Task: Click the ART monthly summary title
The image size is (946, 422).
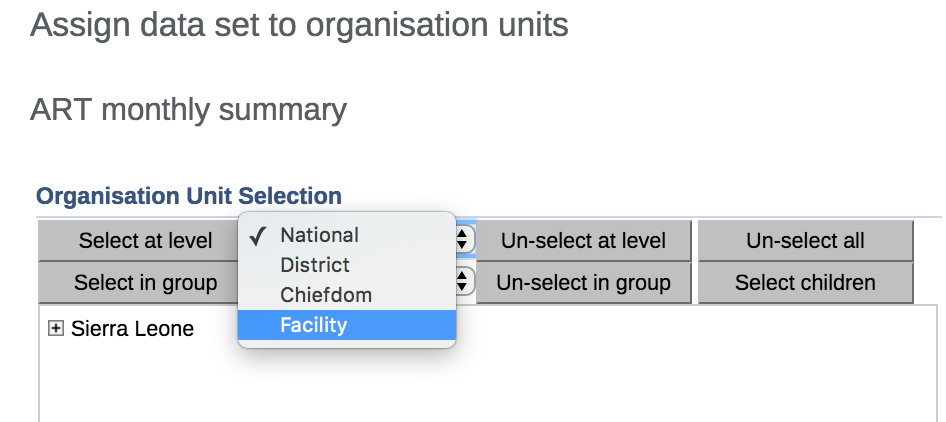Action: coord(188,109)
